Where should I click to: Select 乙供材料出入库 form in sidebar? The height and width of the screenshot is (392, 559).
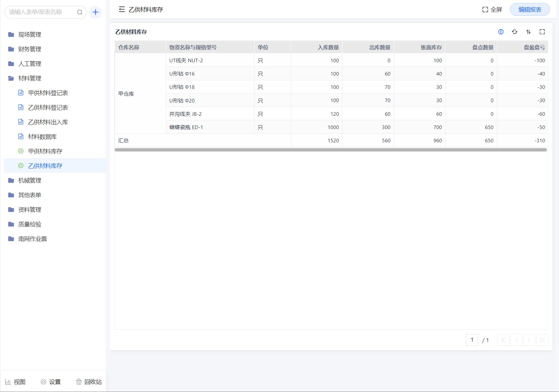point(48,122)
